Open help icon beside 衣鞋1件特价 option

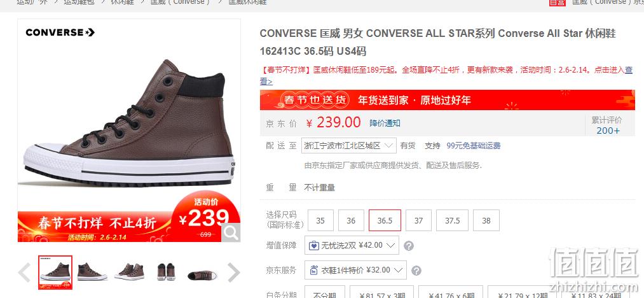point(416,271)
